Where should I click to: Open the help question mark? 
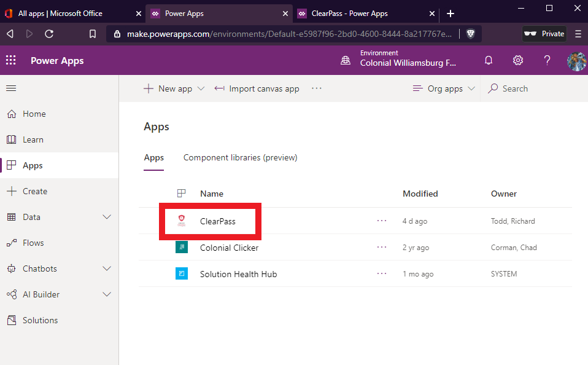(547, 60)
